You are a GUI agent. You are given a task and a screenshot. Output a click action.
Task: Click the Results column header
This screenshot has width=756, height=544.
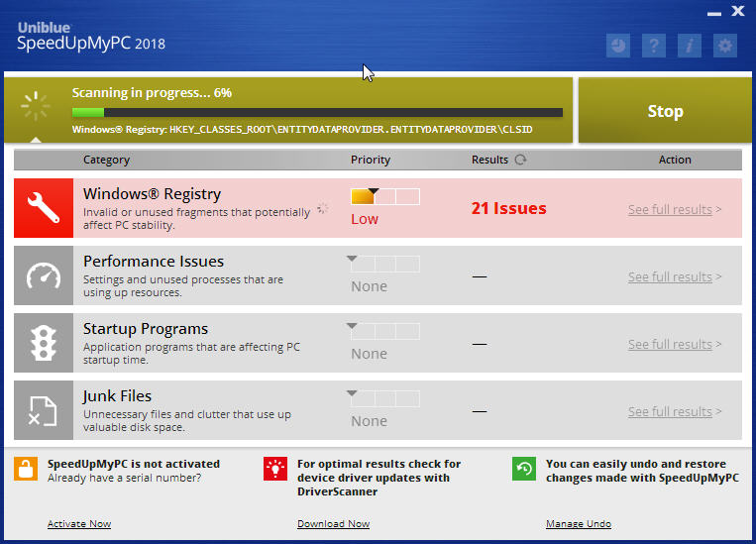[x=489, y=160]
